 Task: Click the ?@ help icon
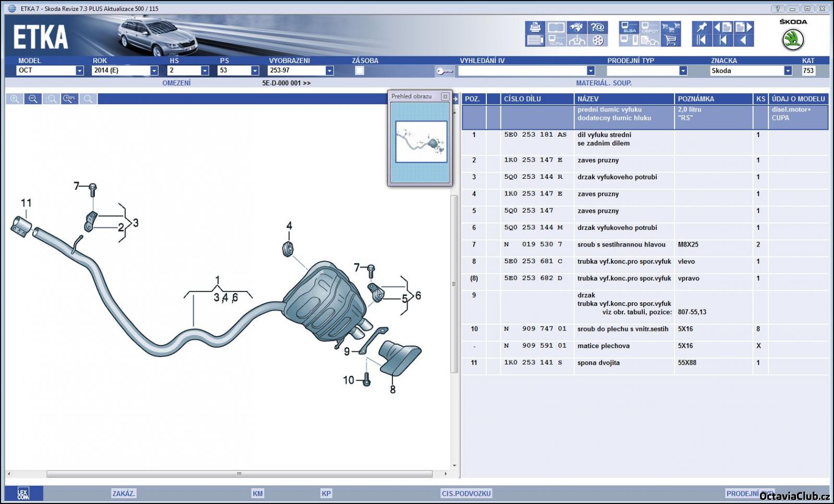(x=597, y=28)
